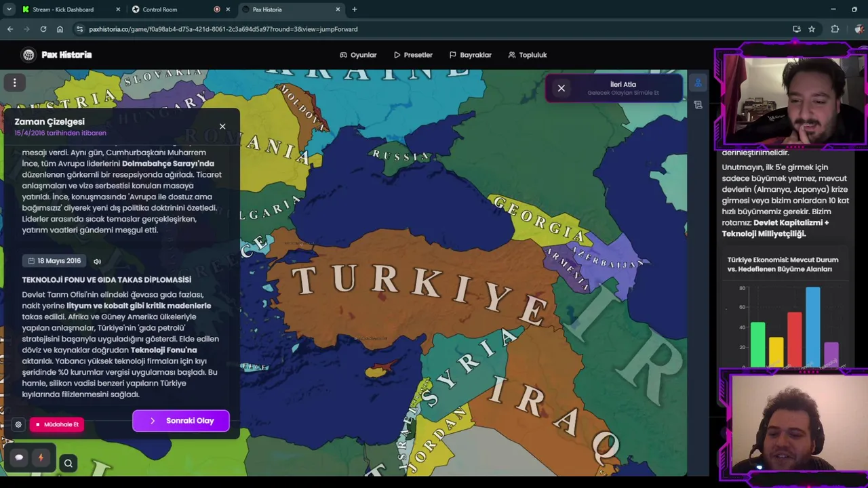
Task: Close the Kick Dashboard tab
Action: (x=118, y=9)
